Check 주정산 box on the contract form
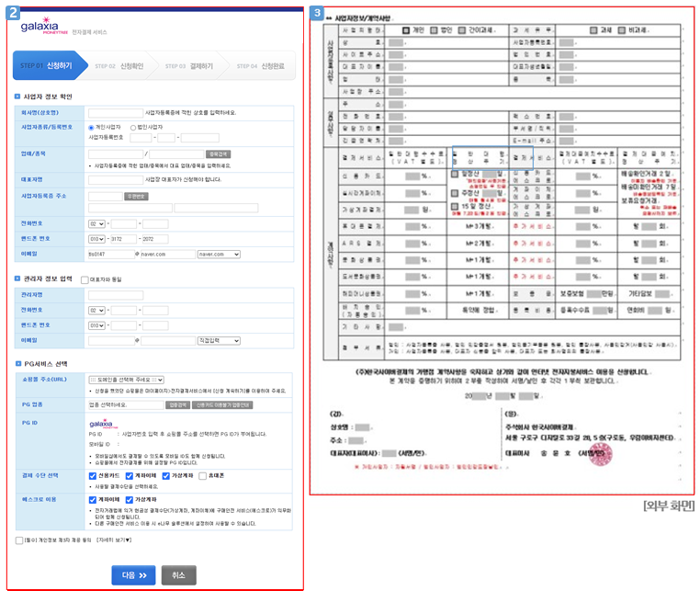This screenshot has width=700, height=591. [x=455, y=193]
